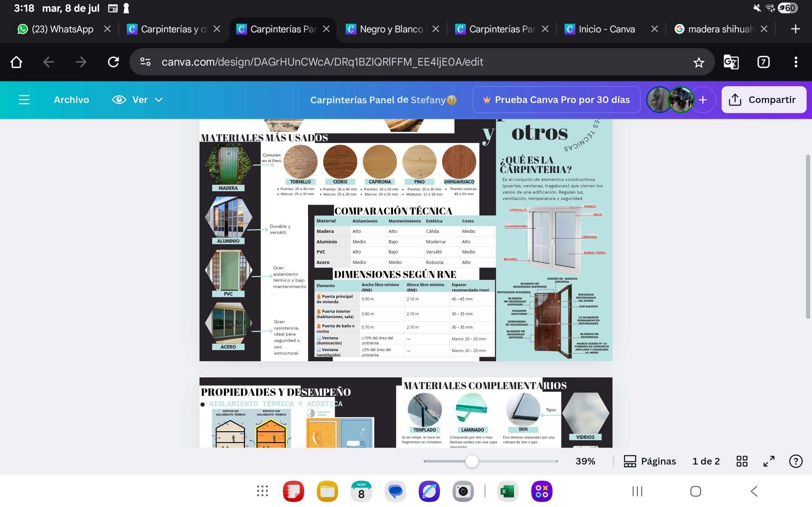Viewport: 812px width, 507px height.
Task: Click the Compartir share button
Action: pos(763,99)
